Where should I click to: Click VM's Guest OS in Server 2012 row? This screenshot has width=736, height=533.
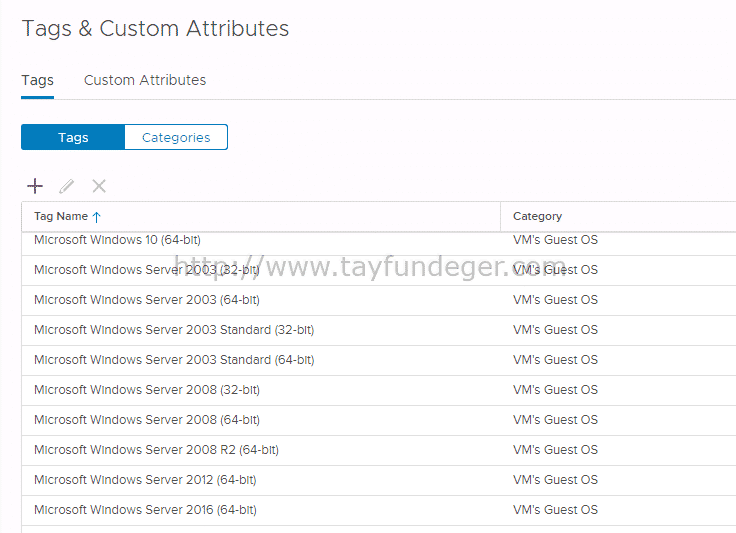coord(555,480)
